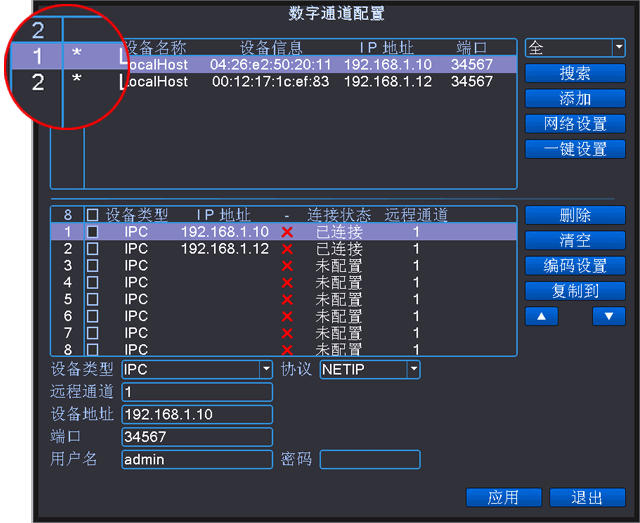640x523 pixels.
Task: Click the IP 地址 header in search list
Action: click(x=387, y=48)
